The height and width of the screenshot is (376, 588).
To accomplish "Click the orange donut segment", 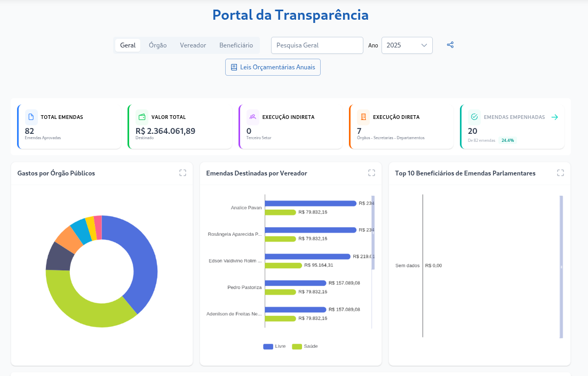I will coord(69,239).
